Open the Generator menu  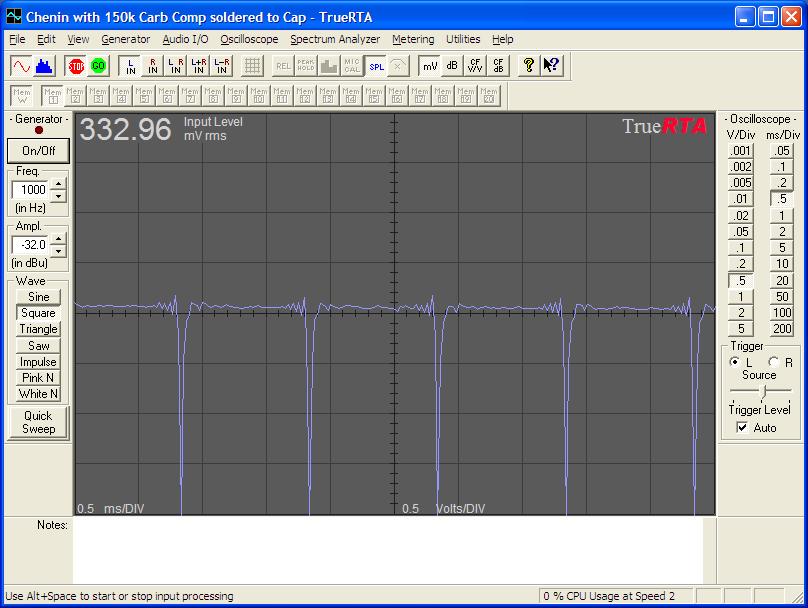(x=125, y=39)
